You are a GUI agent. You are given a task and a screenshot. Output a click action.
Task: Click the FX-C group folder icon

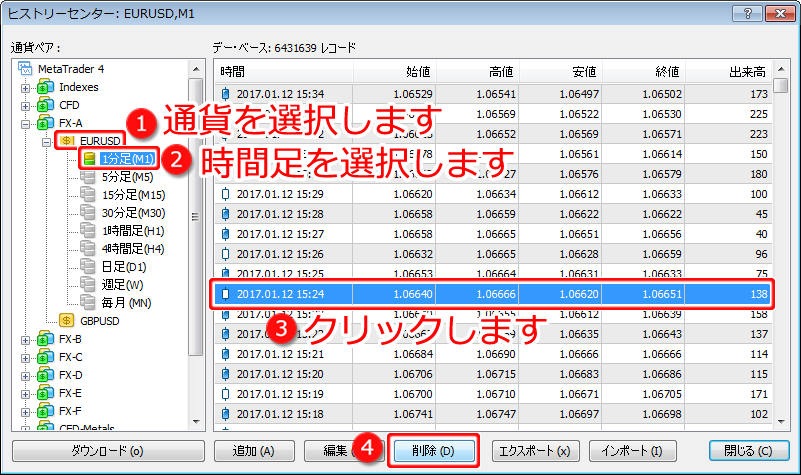coord(45,357)
